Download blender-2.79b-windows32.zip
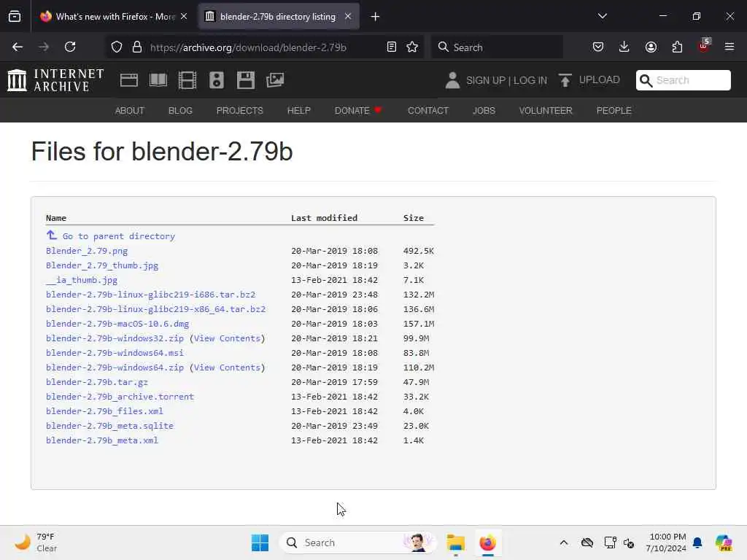747x560 pixels. pos(115,338)
